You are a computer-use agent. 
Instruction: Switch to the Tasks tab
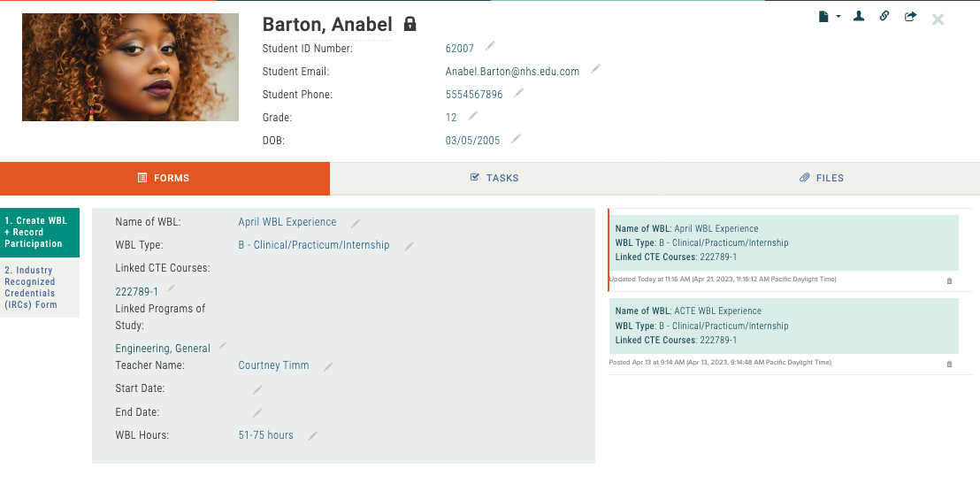pos(494,178)
